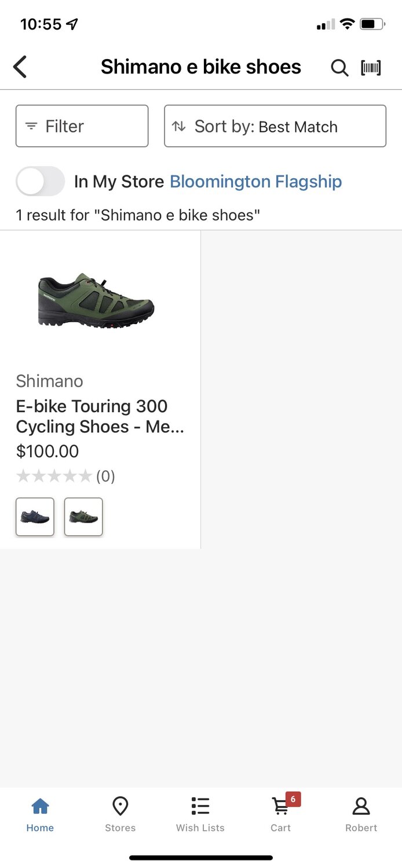This screenshot has height=868, width=402.
Task: Select the green shoe color swatch
Action: [x=83, y=517]
